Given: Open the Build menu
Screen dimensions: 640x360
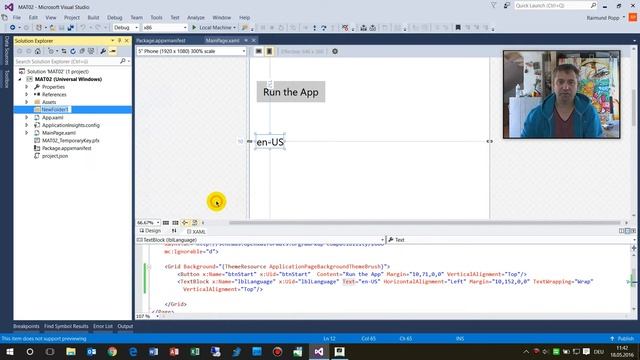Looking at the screenshot, I should (x=93, y=18).
